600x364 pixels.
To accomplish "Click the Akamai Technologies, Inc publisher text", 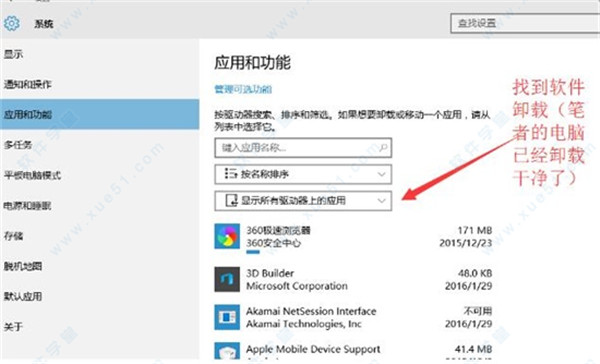I will (x=303, y=324).
